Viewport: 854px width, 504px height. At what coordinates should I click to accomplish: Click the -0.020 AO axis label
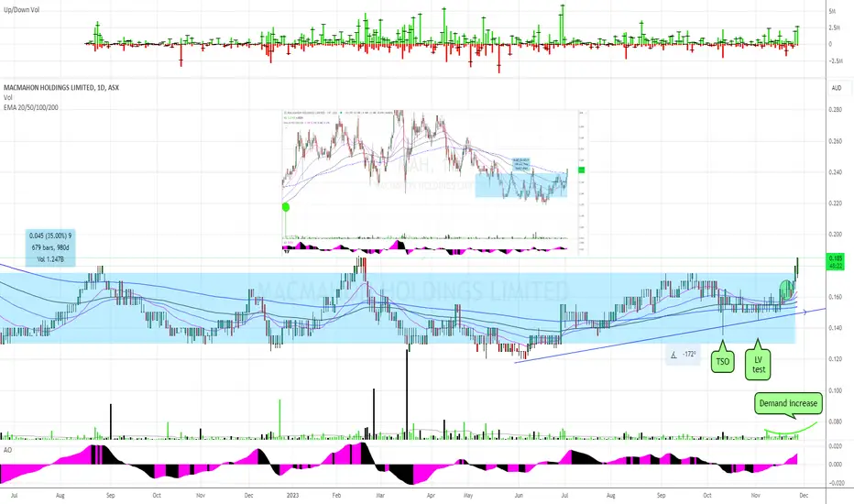[836, 483]
